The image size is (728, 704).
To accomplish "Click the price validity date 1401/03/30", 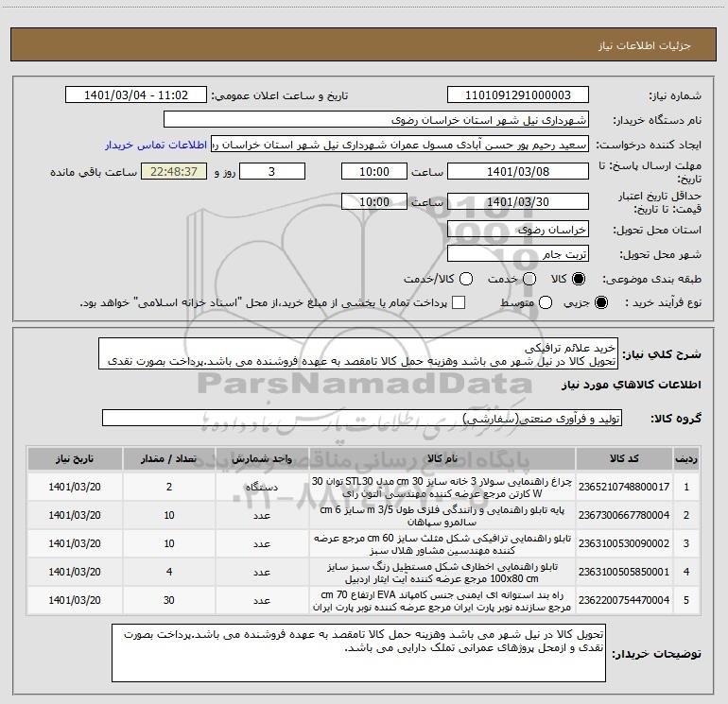I will [518, 201].
